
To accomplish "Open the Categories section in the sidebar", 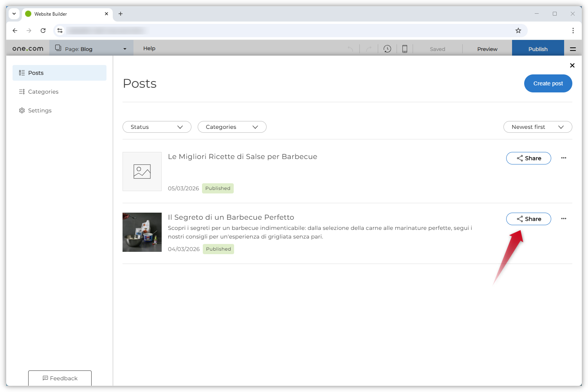I will (x=43, y=91).
